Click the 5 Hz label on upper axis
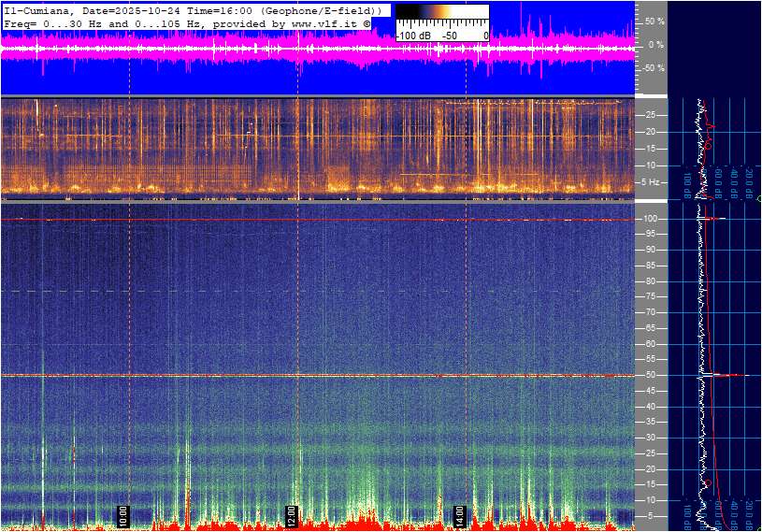 tap(652, 181)
